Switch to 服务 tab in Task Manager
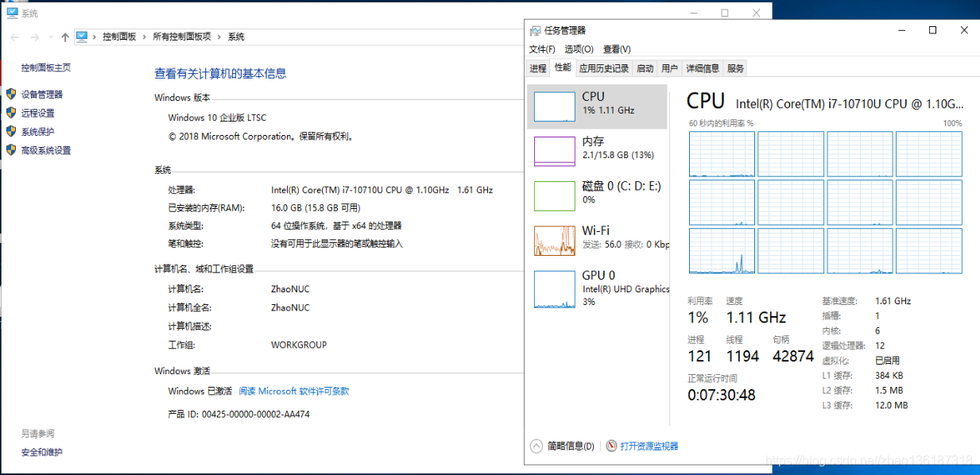This screenshot has width=980, height=475. tap(736, 68)
